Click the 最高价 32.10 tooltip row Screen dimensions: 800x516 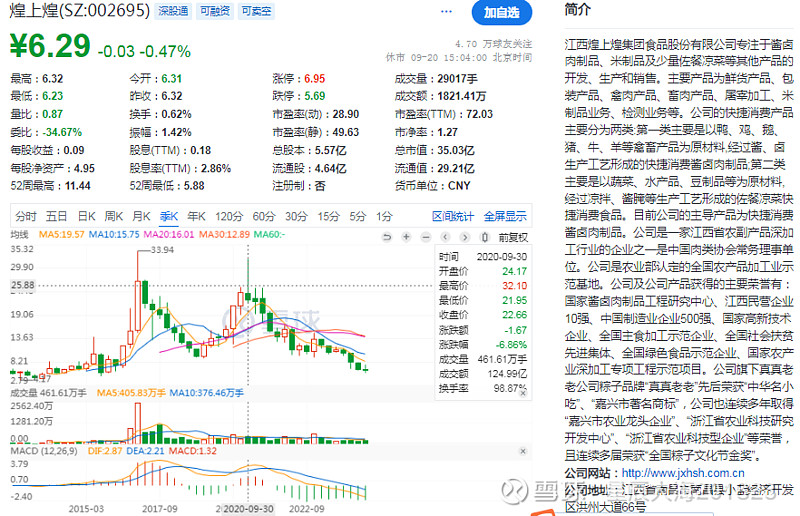[x=483, y=286]
